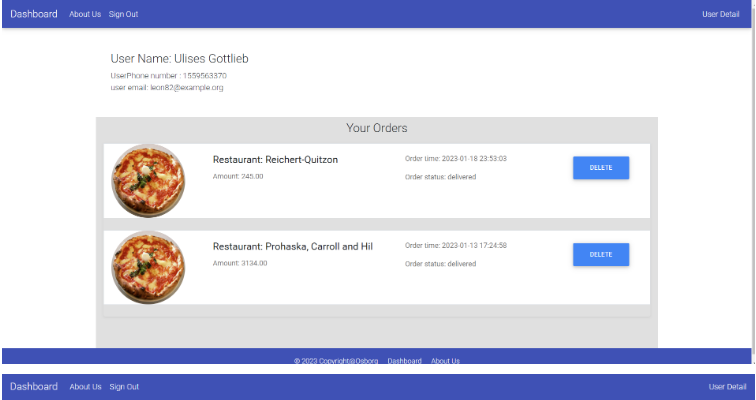Delete the Reichert-Quitzon order

coord(601,168)
